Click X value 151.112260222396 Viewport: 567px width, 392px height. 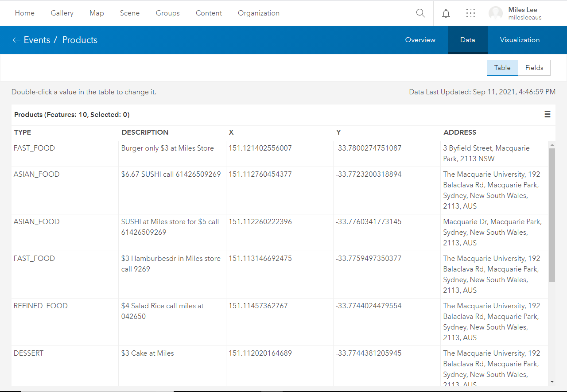(260, 221)
